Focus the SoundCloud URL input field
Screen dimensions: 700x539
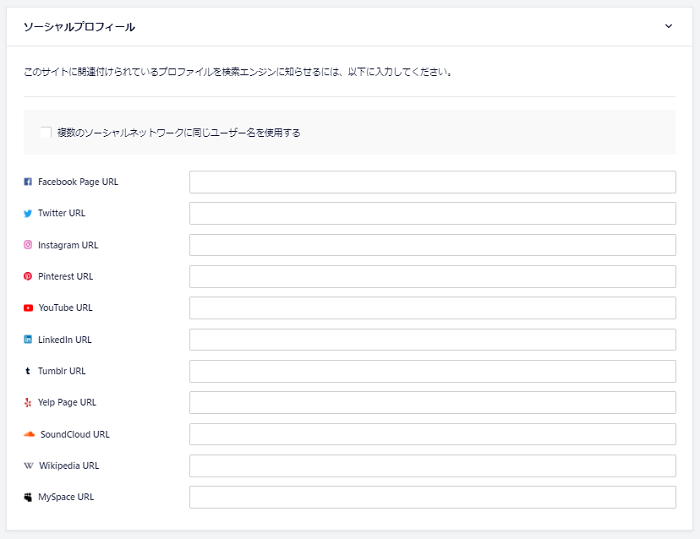pyautogui.click(x=432, y=434)
